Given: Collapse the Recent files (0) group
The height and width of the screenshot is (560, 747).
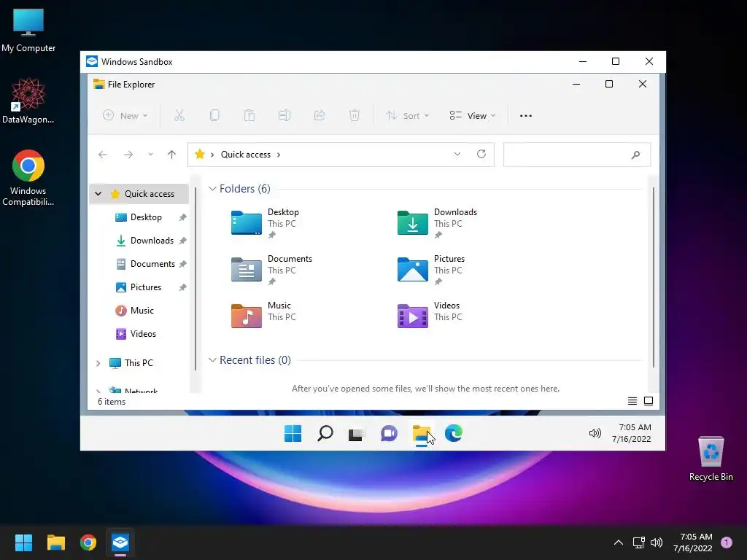Looking at the screenshot, I should click(212, 360).
